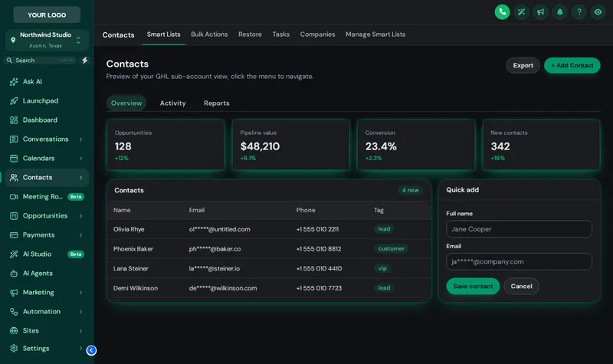Click the Export button

523,65
